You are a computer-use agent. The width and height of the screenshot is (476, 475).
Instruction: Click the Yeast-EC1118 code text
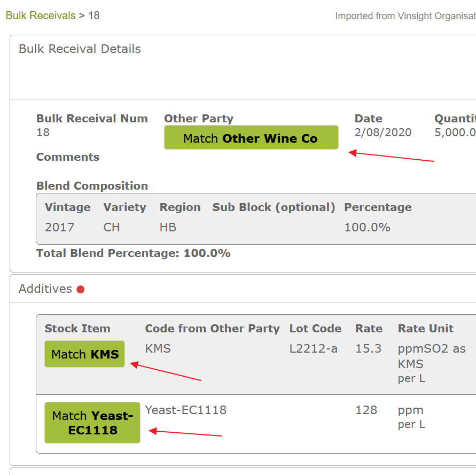tap(186, 410)
